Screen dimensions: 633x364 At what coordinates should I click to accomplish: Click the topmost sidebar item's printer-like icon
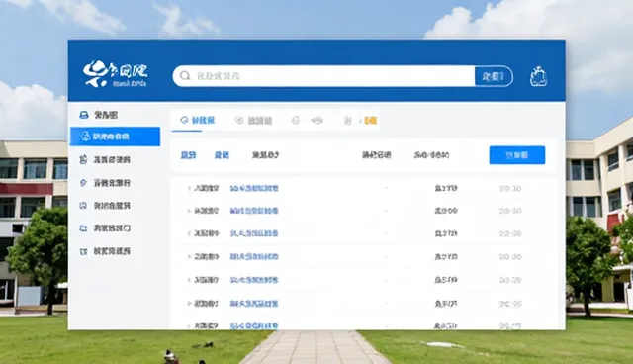[x=83, y=115]
